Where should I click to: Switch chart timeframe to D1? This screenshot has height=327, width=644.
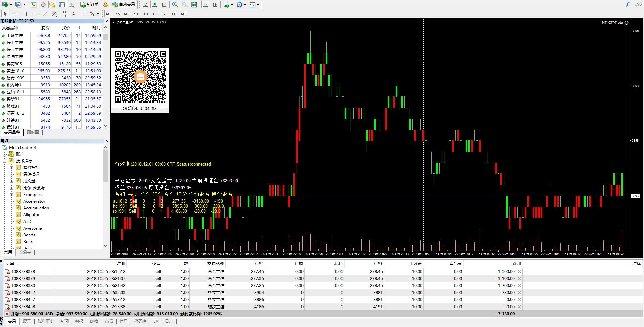tap(165, 14)
